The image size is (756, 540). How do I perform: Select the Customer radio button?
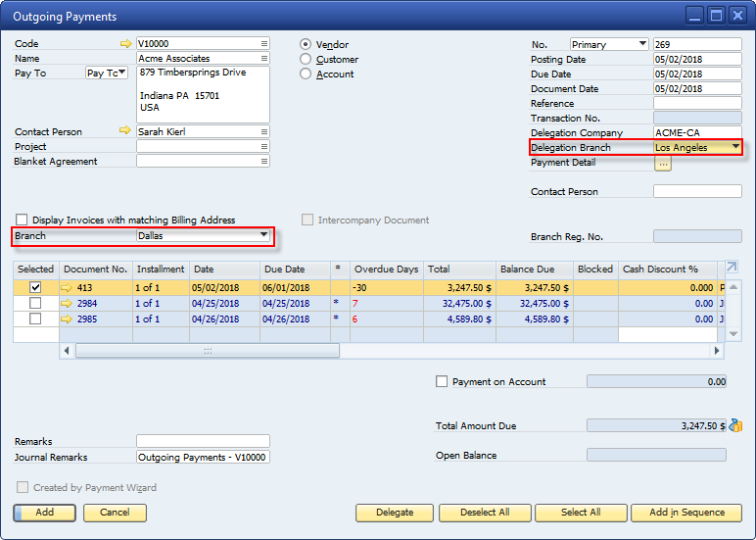pyautogui.click(x=306, y=59)
